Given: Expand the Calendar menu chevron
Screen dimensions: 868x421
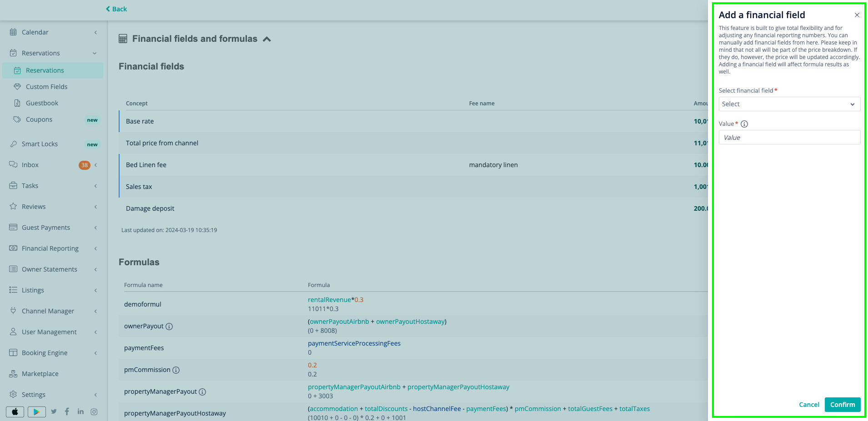Looking at the screenshot, I should (95, 32).
